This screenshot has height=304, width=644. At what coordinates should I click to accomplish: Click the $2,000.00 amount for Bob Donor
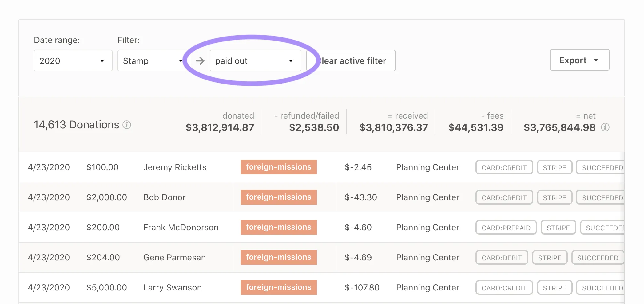tap(106, 197)
